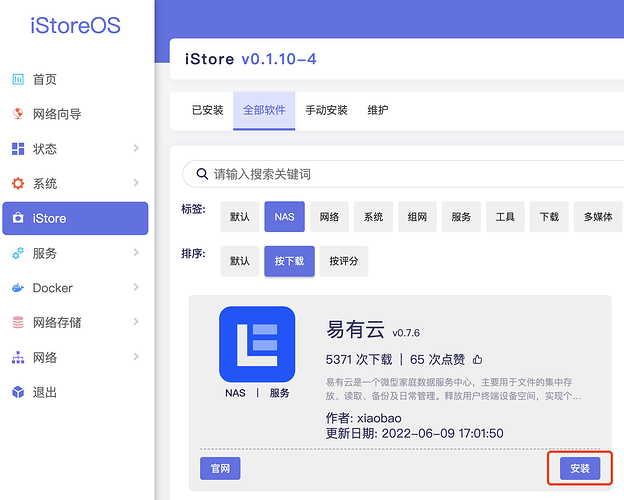Viewport: 624px width, 500px height.
Task: Expand the 网络 sidebar chevron at bottom
Action: [136, 357]
